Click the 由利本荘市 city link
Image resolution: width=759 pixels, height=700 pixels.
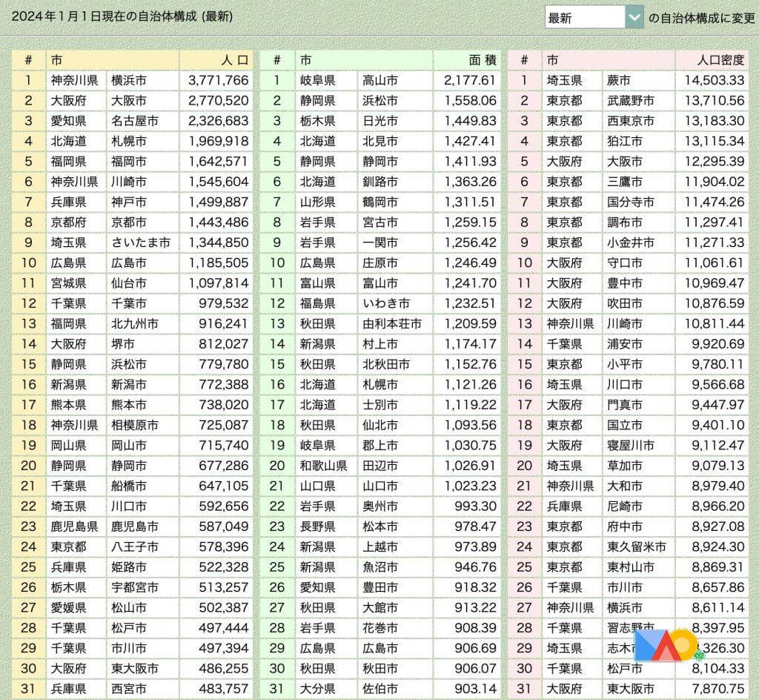pyautogui.click(x=391, y=323)
